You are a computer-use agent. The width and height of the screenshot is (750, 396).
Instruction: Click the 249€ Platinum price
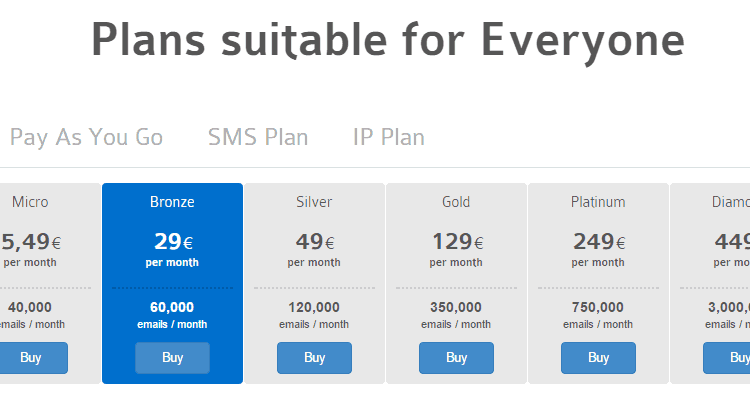click(599, 242)
